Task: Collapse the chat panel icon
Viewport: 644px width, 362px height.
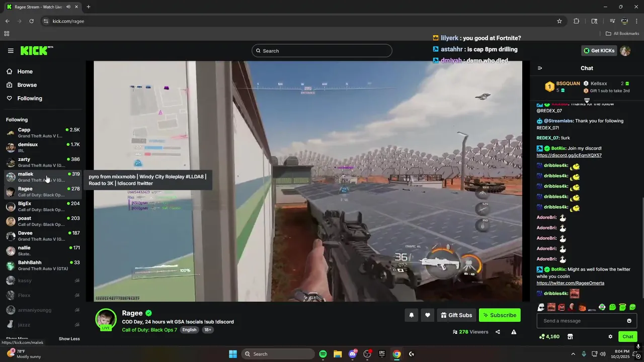Action: coord(540,68)
